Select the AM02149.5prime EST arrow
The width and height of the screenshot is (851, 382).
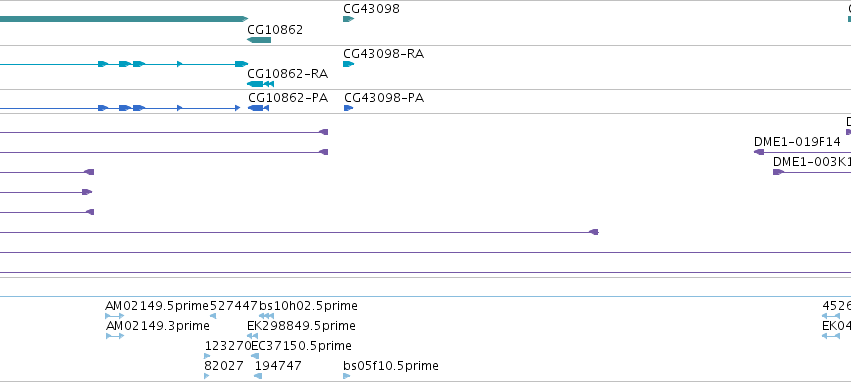tap(115, 316)
